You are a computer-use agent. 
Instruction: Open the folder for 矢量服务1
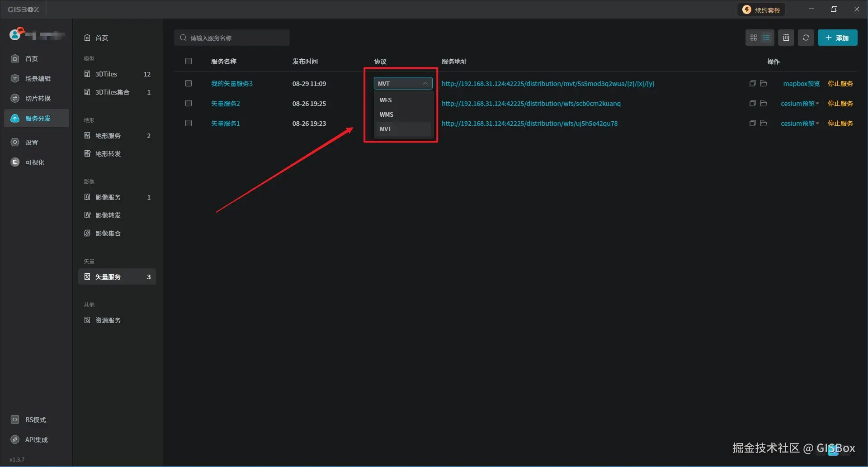(764, 124)
